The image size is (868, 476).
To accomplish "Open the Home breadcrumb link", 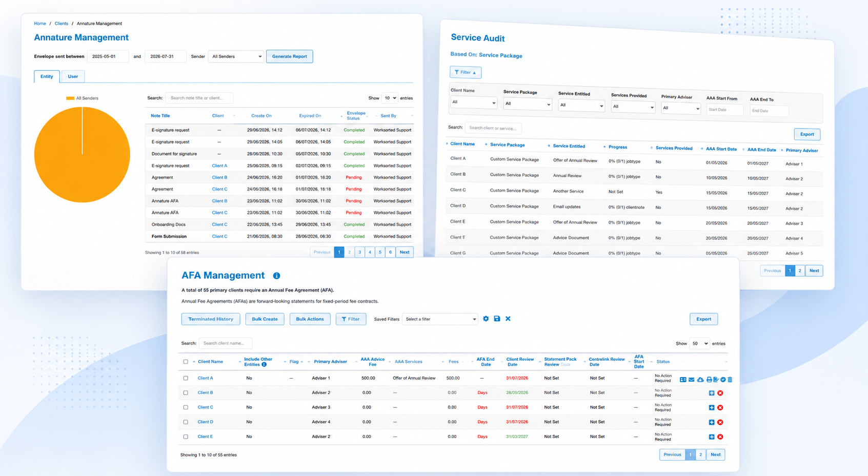I will pos(40,24).
